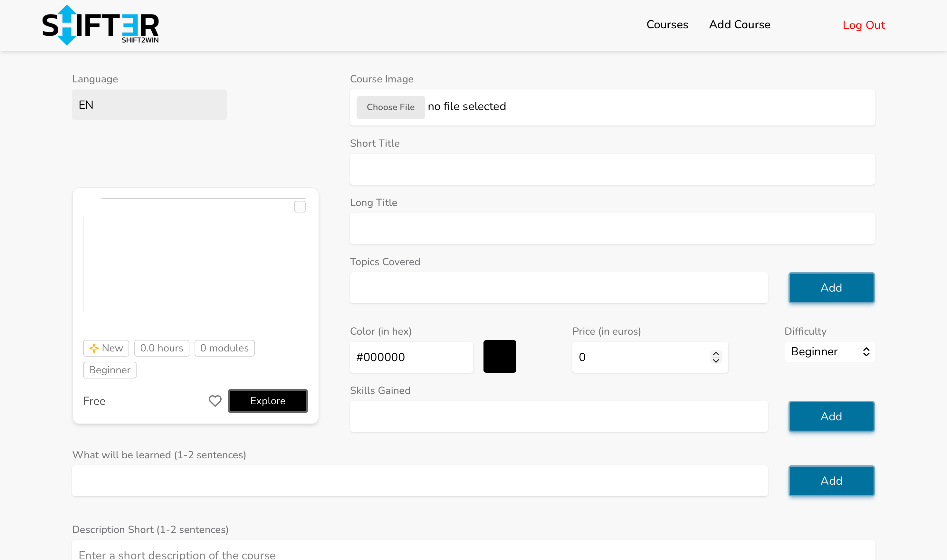Click the Shifter logo
The height and width of the screenshot is (560, 947).
[x=100, y=25]
